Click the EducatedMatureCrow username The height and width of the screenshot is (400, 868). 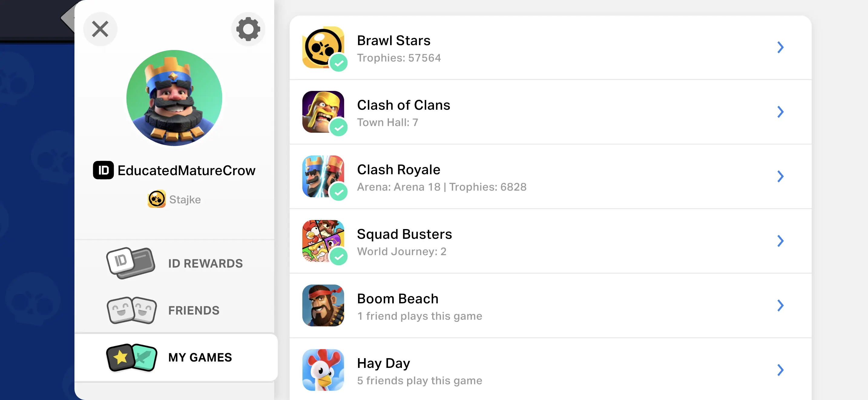(186, 170)
